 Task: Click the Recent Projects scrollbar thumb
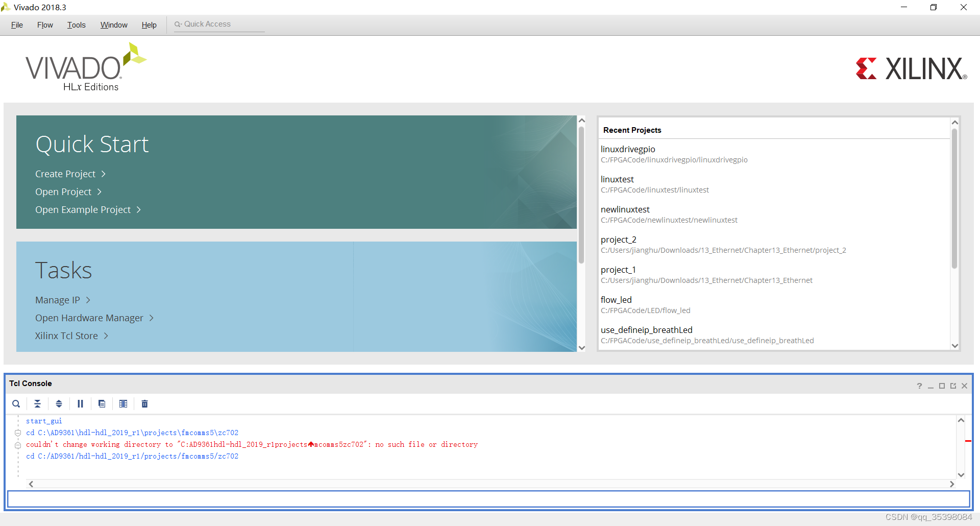coord(954,198)
